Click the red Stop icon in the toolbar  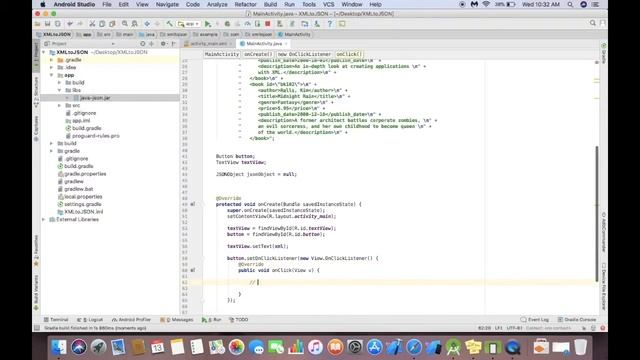(268, 24)
